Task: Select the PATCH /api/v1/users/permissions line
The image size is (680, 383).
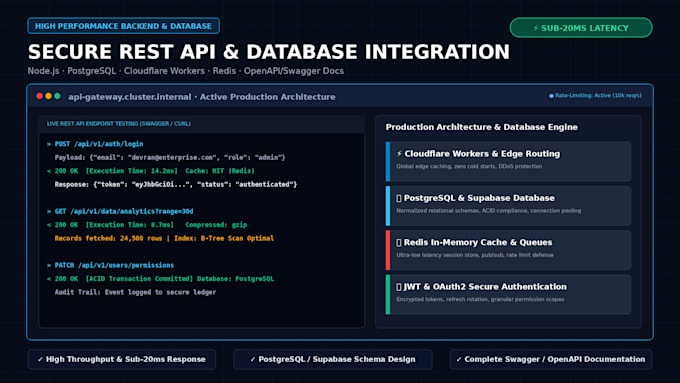Action: coord(110,265)
